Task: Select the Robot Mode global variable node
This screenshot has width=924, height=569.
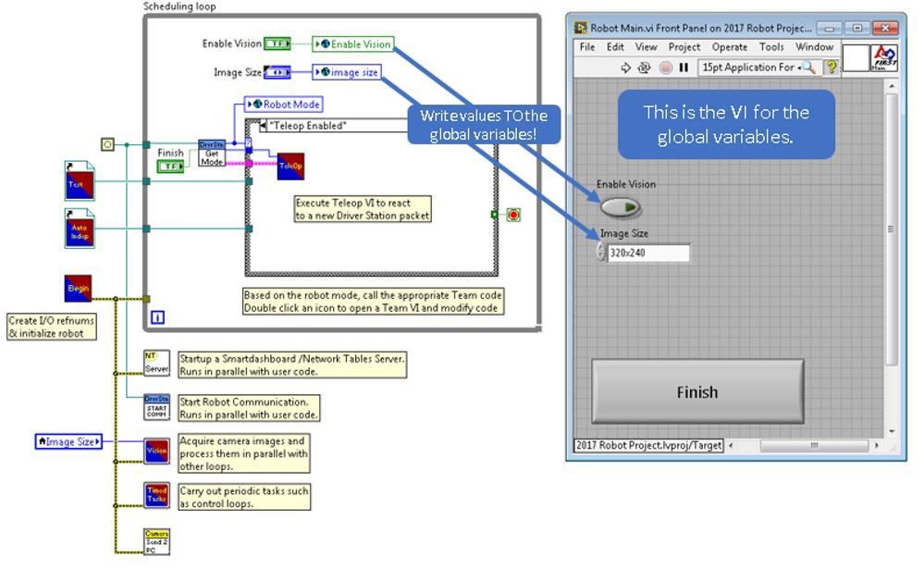Action: tap(284, 105)
